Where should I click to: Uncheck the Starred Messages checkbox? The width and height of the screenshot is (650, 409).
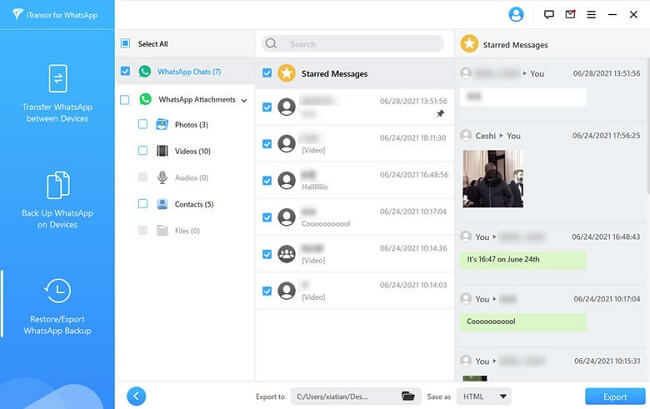point(267,73)
